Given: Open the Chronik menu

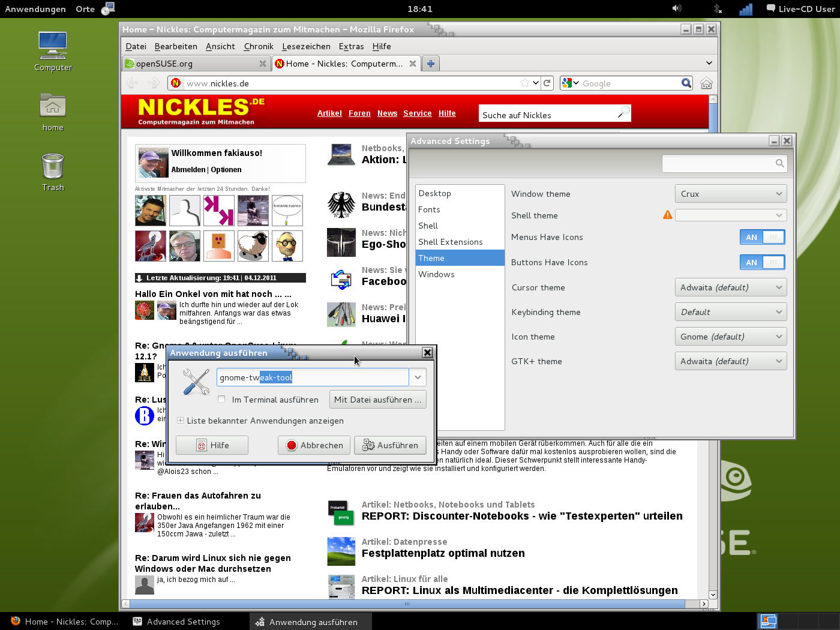Looking at the screenshot, I should (x=259, y=46).
